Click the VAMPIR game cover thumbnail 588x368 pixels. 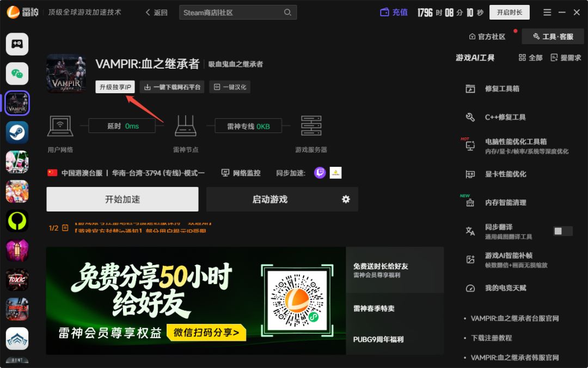pyautogui.click(x=66, y=73)
